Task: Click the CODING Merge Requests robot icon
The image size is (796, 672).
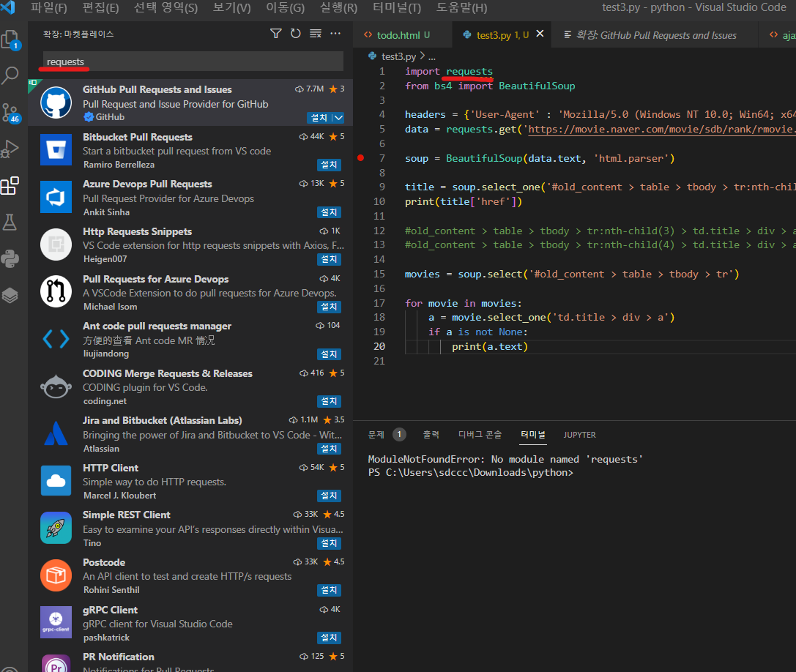Action: 56,387
